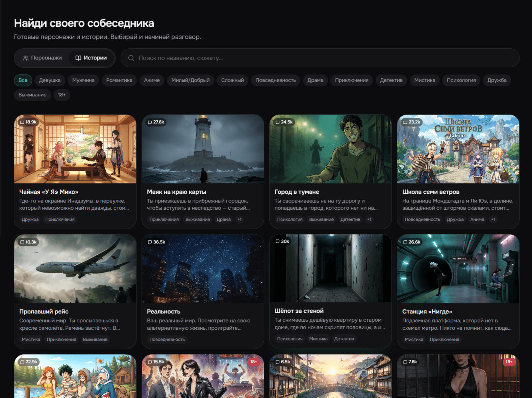The width and height of the screenshot is (532, 398).
Task: Click the 36.5k chat count badge
Action: [156, 242]
